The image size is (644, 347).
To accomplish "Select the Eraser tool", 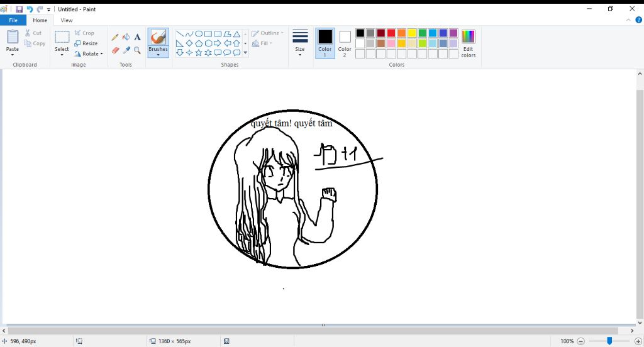I will [115, 50].
